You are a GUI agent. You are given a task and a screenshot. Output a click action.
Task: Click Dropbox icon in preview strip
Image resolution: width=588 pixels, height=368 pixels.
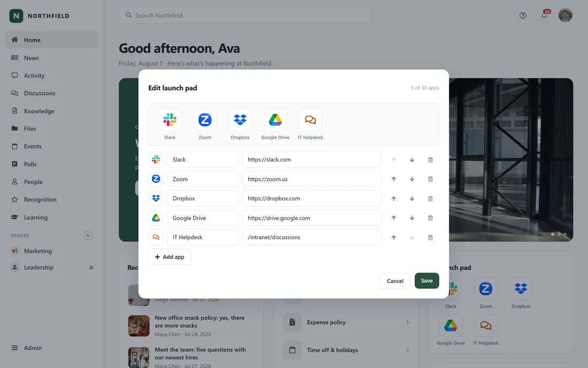(240, 120)
